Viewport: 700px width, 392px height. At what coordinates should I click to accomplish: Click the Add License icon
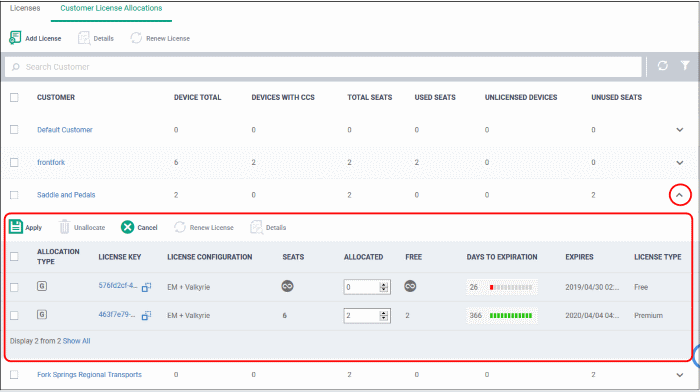15,38
